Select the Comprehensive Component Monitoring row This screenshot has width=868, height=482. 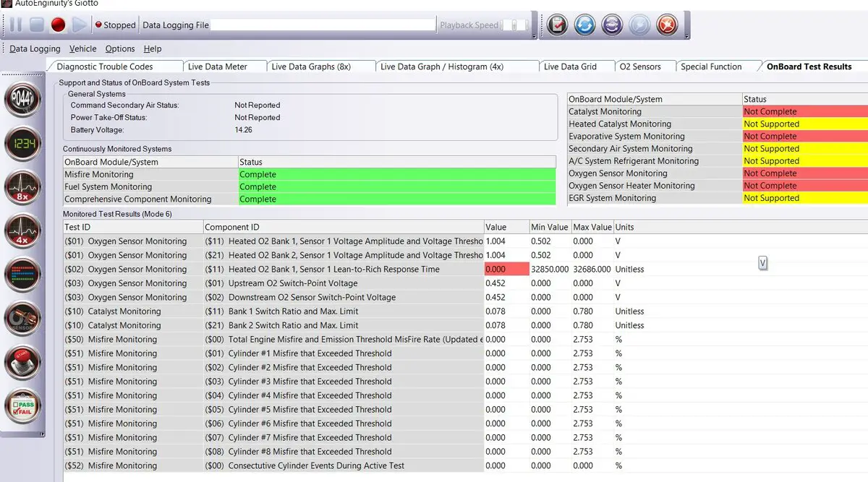pos(310,199)
